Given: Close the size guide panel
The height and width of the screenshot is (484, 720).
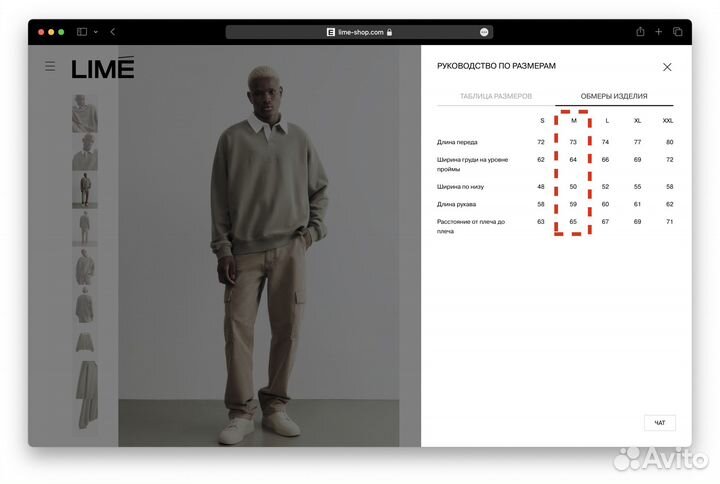Looking at the screenshot, I should pyautogui.click(x=667, y=67).
